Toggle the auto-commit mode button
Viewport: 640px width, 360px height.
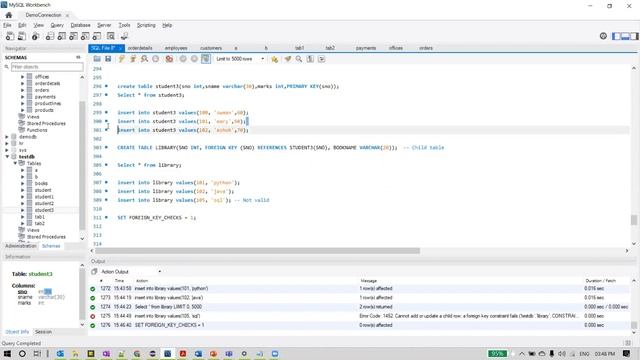(206, 59)
